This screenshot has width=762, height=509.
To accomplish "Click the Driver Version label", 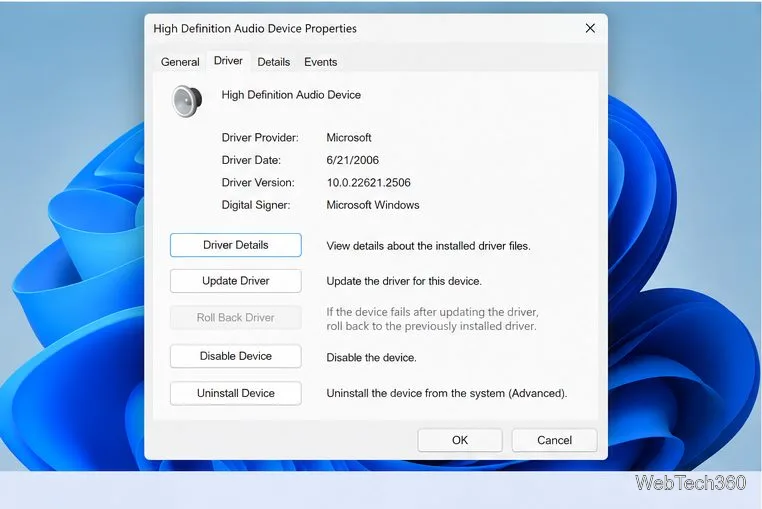I will 258,183.
